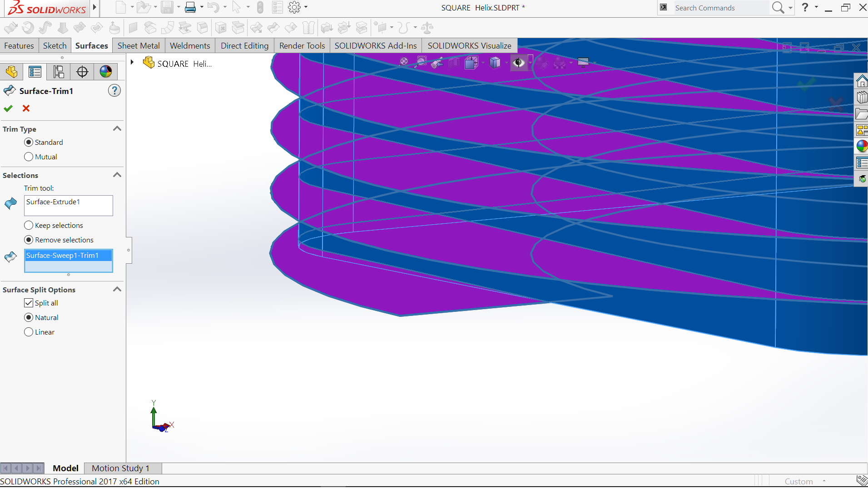Viewport: 868px width, 488px height.
Task: Open the View Orientation cube
Action: click(472, 62)
